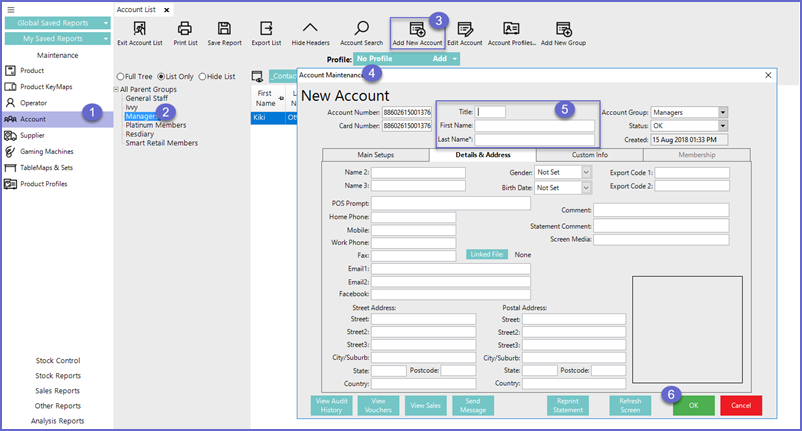This screenshot has height=431, width=802.
Task: Expand the Global Saved Reports dropdown
Action: click(104, 22)
